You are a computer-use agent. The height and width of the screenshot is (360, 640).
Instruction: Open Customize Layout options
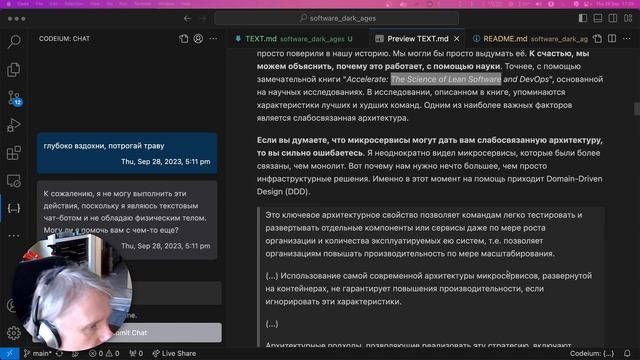(x=628, y=18)
